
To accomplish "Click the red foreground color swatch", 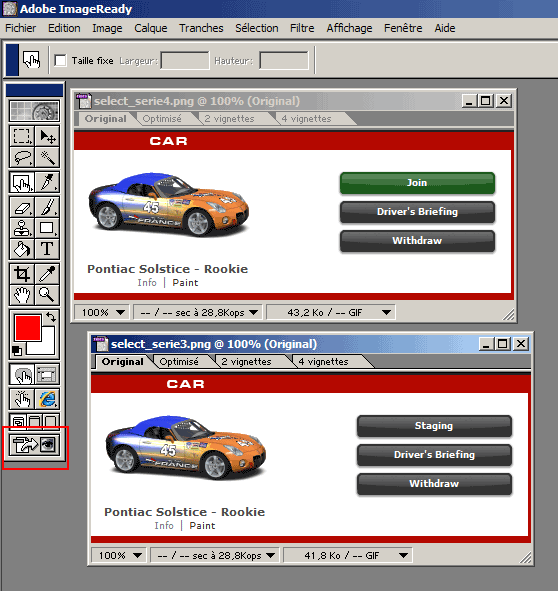I will [28, 327].
